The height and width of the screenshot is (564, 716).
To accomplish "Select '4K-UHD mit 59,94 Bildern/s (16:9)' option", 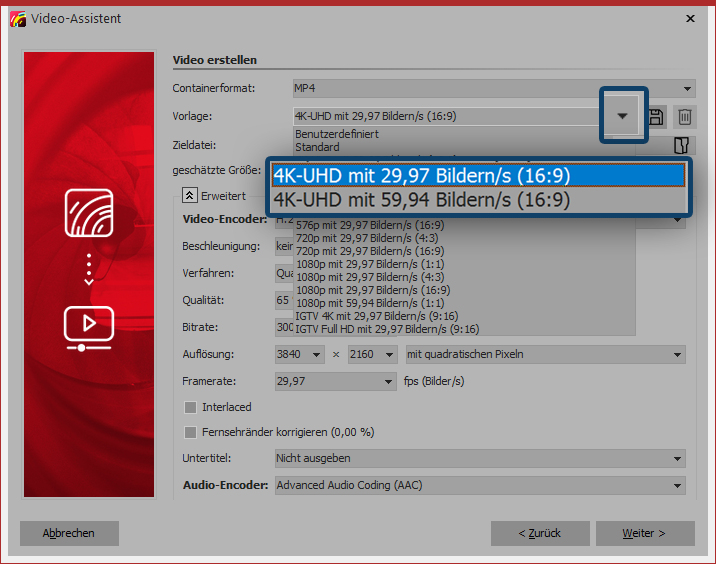I will click(x=479, y=200).
